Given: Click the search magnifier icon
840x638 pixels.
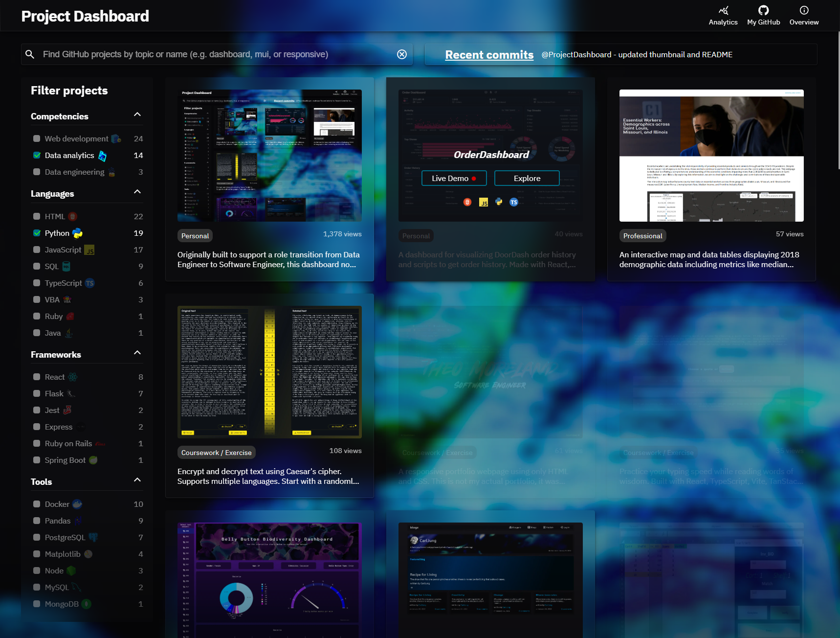Looking at the screenshot, I should coord(30,54).
